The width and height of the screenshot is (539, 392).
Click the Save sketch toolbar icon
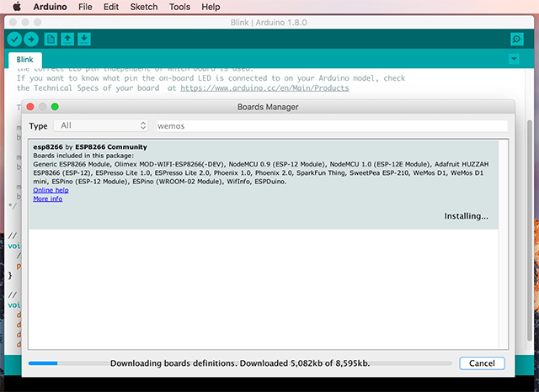(x=84, y=39)
